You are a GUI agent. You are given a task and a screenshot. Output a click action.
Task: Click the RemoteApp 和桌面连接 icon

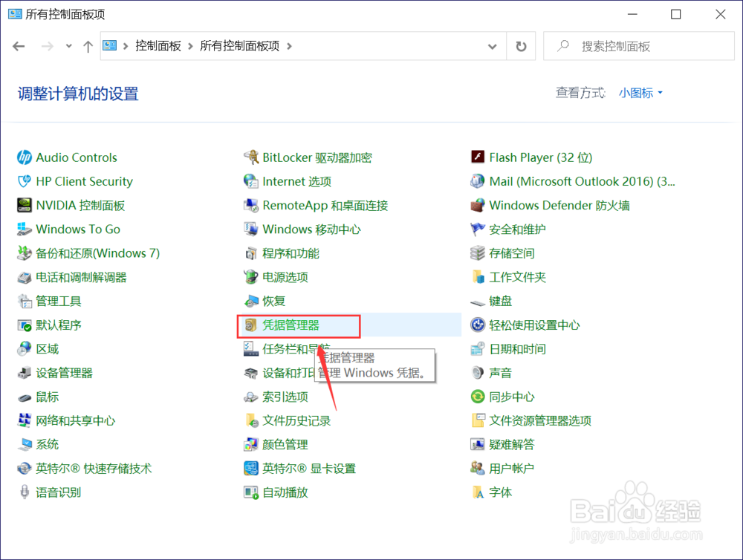coord(250,205)
